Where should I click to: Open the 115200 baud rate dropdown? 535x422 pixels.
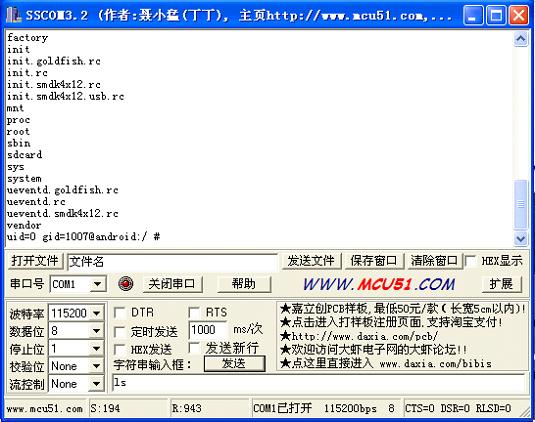point(97,313)
